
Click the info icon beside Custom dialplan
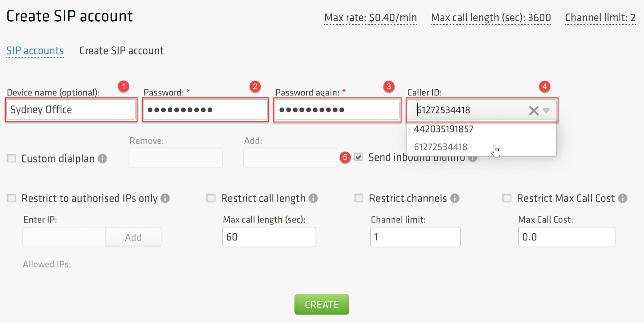click(102, 158)
